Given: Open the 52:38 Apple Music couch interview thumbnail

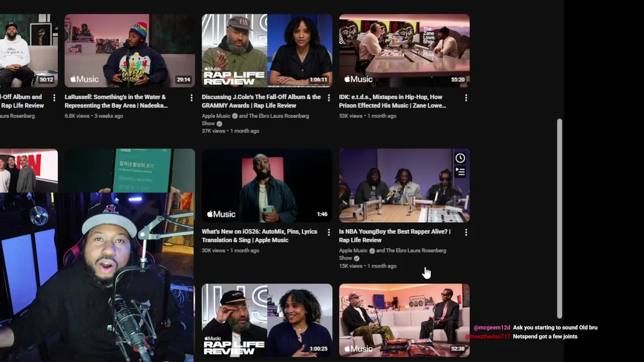Looking at the screenshot, I should (405, 320).
